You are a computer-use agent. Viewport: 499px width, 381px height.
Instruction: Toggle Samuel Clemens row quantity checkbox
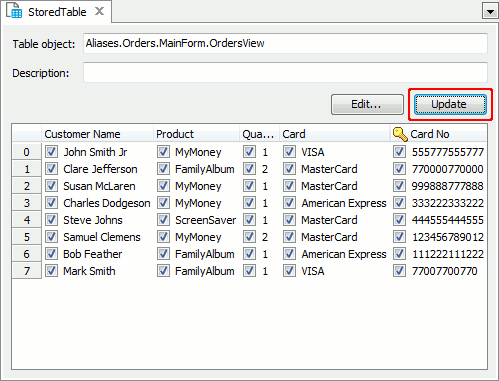[249, 237]
